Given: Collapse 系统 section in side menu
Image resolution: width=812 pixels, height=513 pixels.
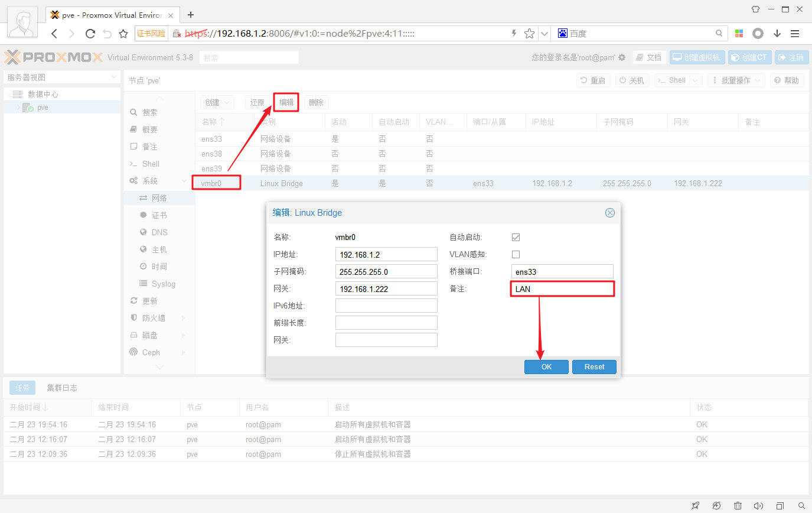Looking at the screenshot, I should coord(184,181).
